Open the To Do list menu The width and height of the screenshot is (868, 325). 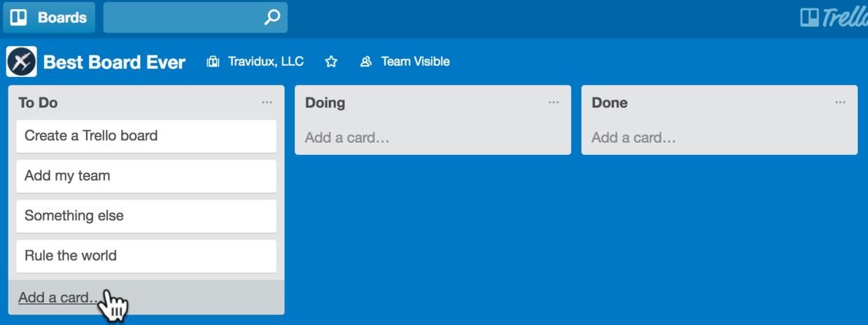click(x=267, y=102)
